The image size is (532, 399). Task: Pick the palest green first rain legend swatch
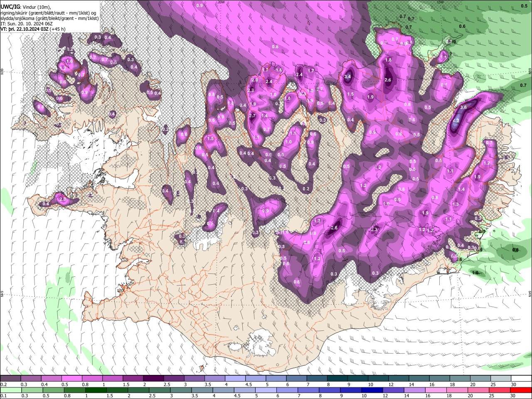coord(10,390)
